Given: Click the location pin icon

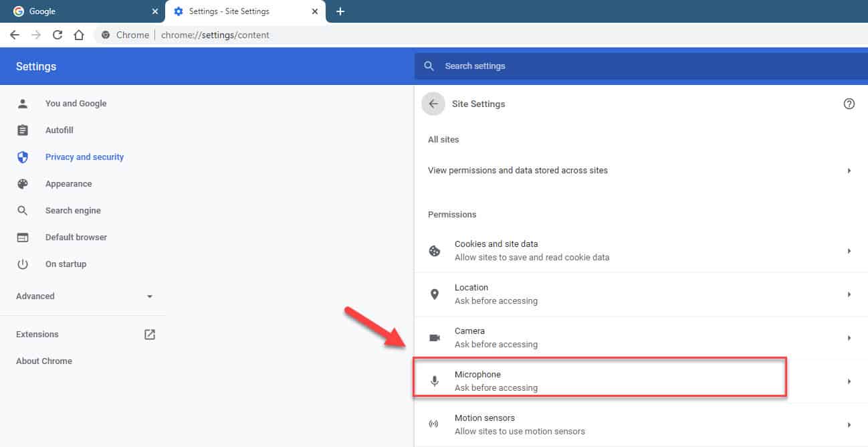Looking at the screenshot, I should coord(435,294).
